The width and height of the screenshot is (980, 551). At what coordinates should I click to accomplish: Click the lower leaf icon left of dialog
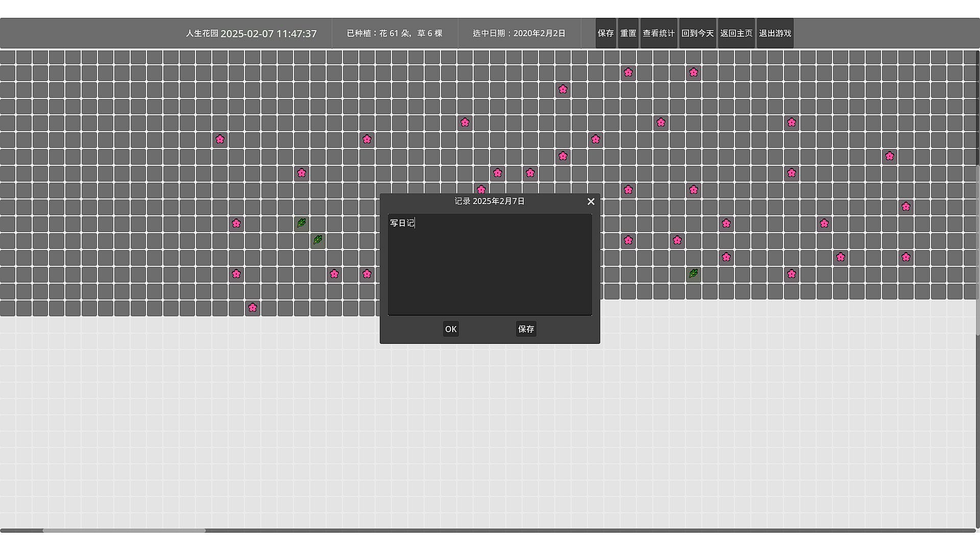coord(317,240)
